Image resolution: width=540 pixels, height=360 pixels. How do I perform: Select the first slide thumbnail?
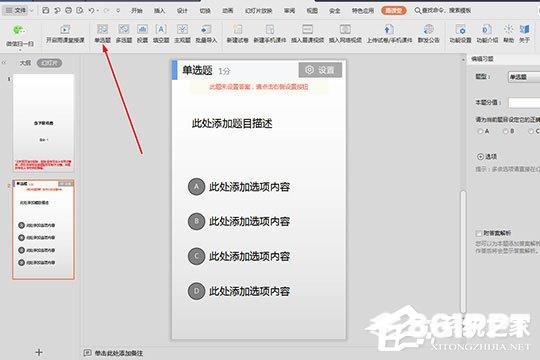43,123
